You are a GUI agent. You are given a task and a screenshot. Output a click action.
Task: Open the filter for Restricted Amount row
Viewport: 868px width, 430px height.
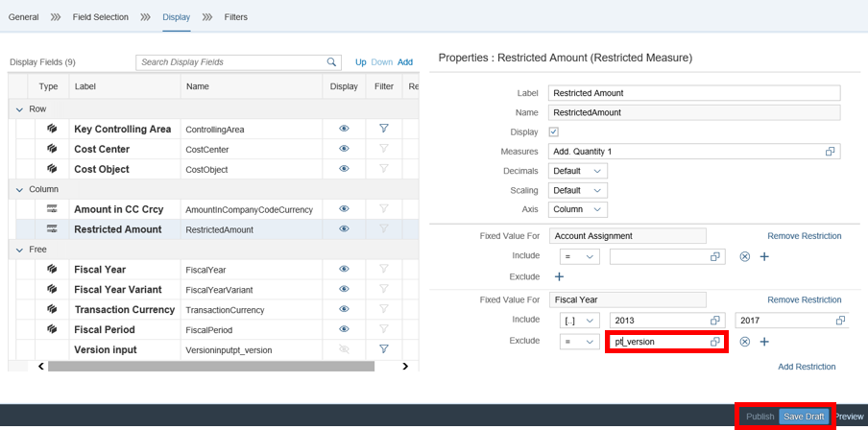[384, 228]
